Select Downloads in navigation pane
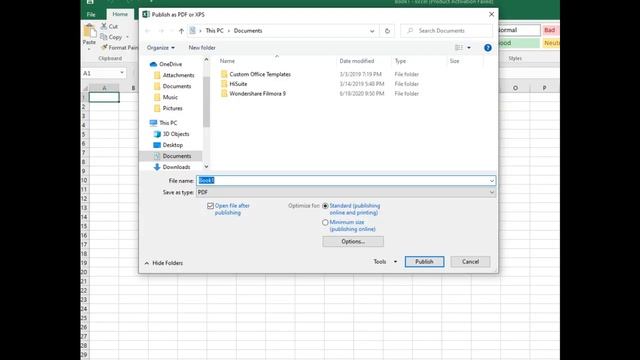This screenshot has width=640, height=360. point(172,167)
